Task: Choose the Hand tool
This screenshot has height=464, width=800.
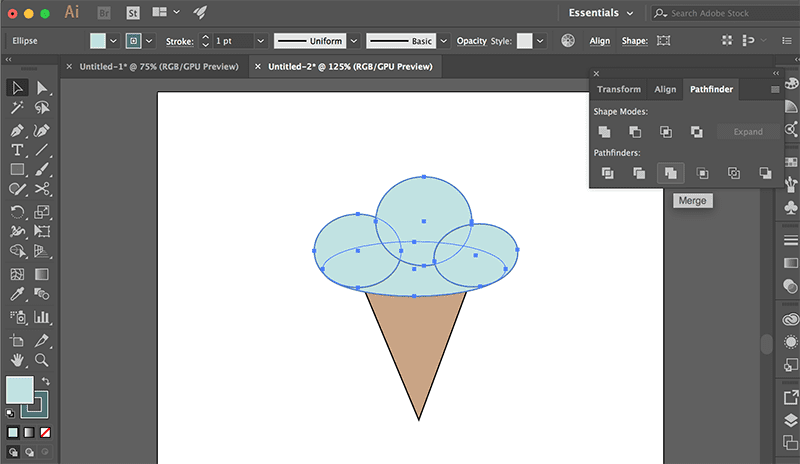Action: point(17,359)
